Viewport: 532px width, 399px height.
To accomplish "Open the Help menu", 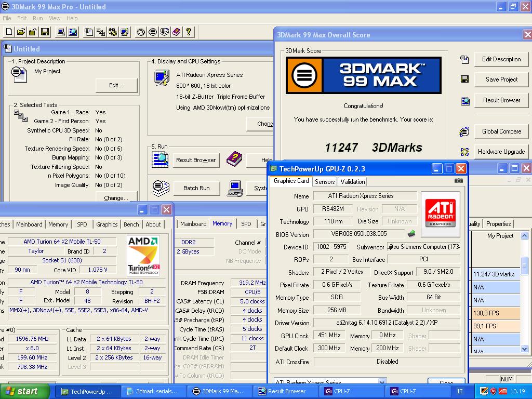I will pyautogui.click(x=72, y=18).
